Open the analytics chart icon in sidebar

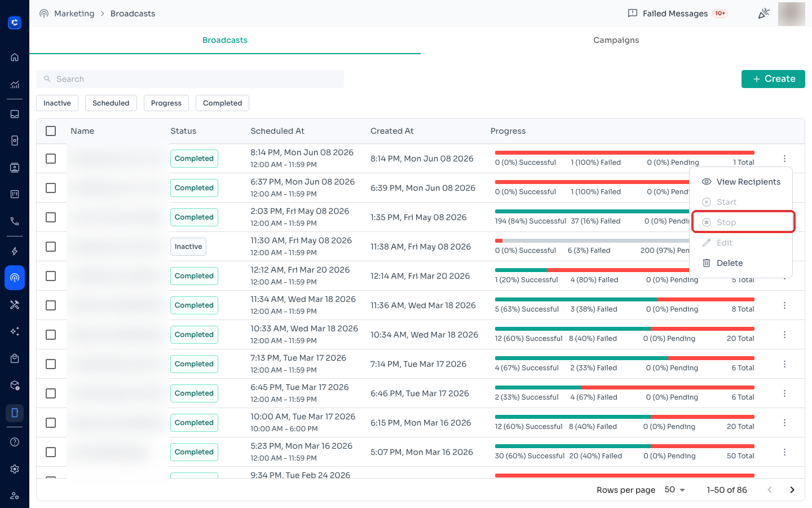tap(15, 85)
